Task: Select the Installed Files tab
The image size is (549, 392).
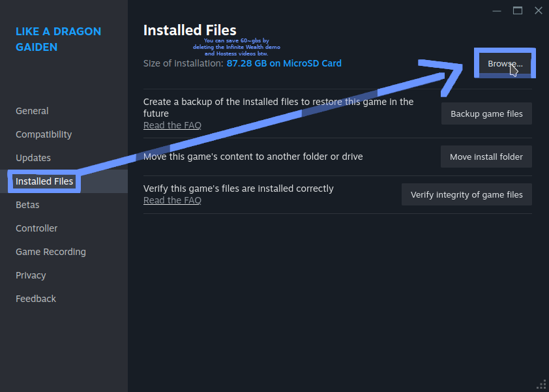Action: (44, 181)
